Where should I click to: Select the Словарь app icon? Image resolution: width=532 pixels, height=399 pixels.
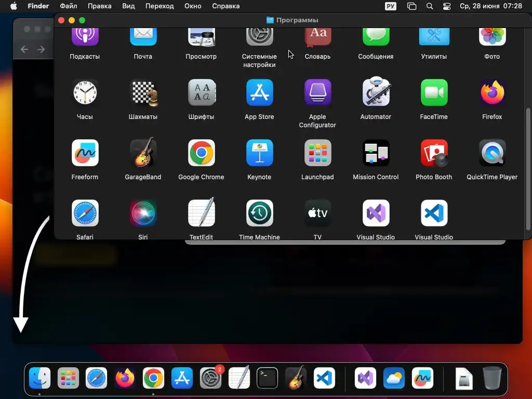coord(317,37)
